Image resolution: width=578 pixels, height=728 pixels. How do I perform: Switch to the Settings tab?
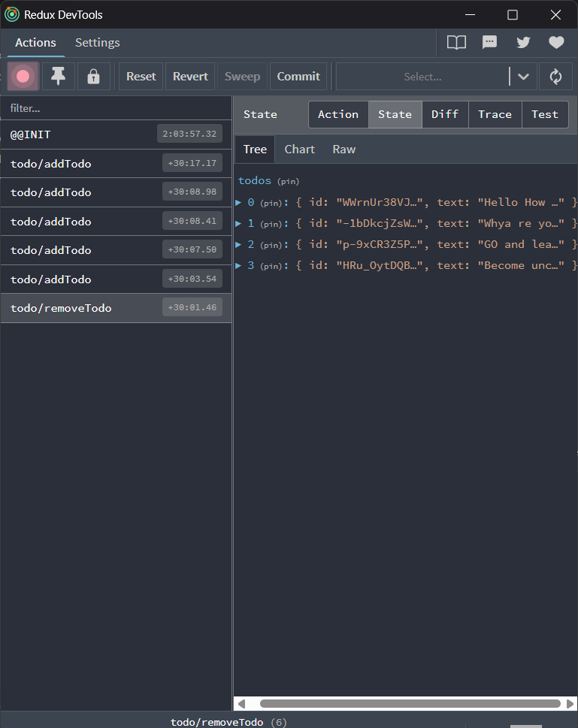[x=98, y=43]
